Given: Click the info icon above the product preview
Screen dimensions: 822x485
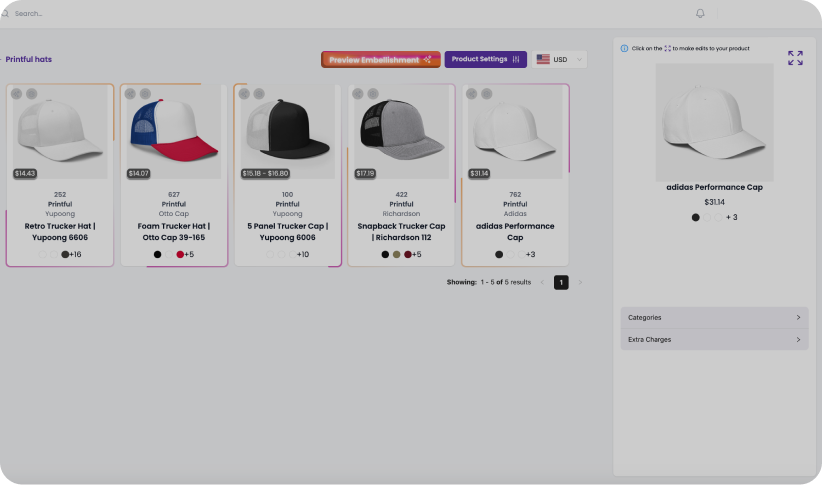Looking at the screenshot, I should 624,48.
